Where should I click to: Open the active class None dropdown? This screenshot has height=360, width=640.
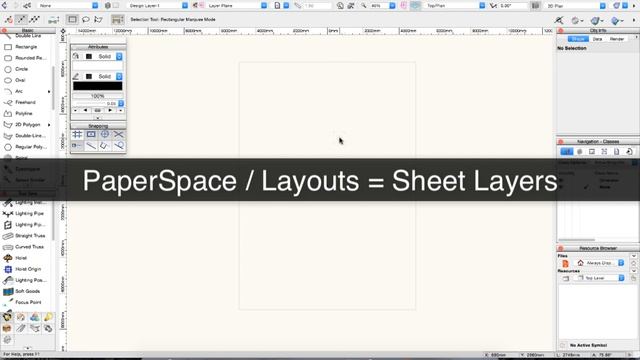pos(68,6)
